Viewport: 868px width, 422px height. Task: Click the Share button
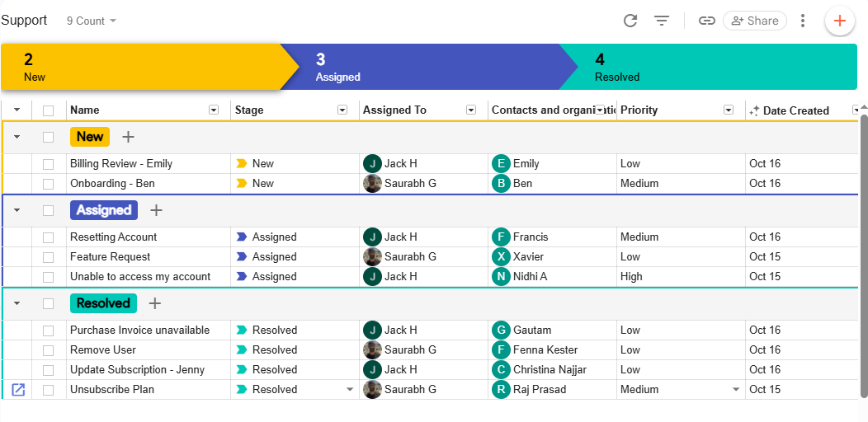(754, 21)
